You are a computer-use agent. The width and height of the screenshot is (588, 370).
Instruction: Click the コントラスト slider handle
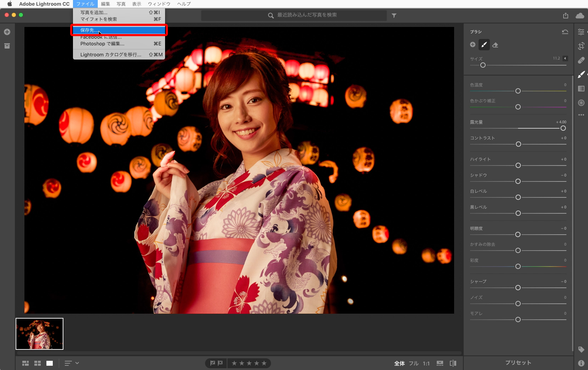coord(518,144)
